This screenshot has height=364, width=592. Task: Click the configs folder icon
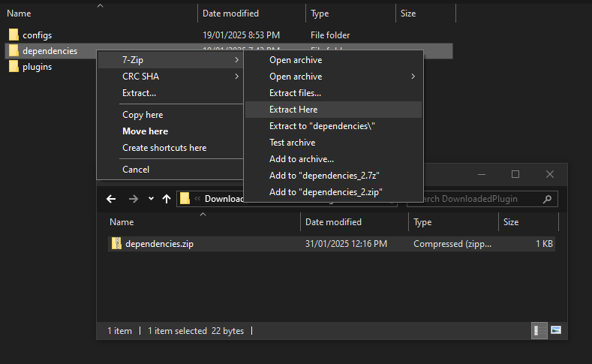pos(14,35)
